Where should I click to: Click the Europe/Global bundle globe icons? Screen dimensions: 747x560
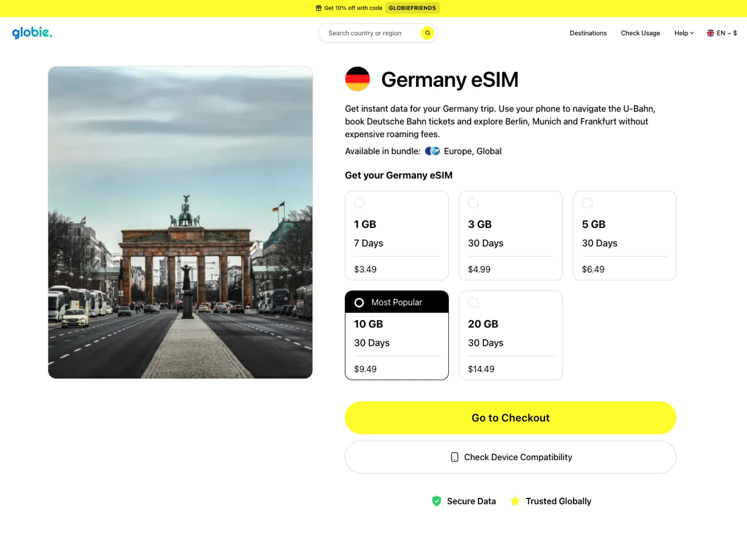coord(432,151)
